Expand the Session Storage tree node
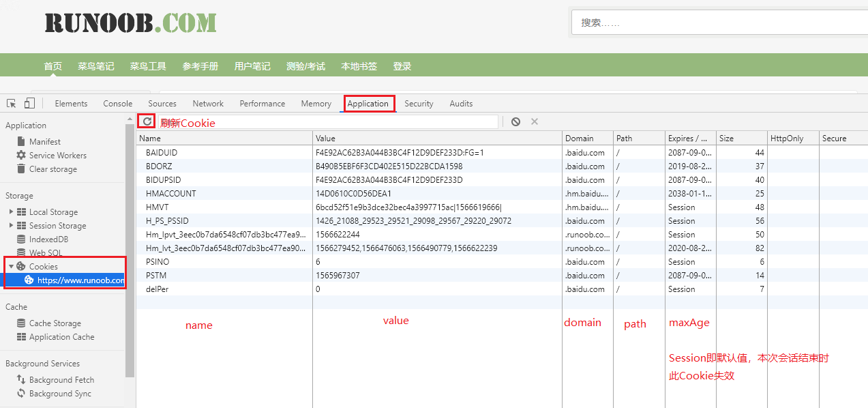This screenshot has height=408, width=868. (x=11, y=226)
